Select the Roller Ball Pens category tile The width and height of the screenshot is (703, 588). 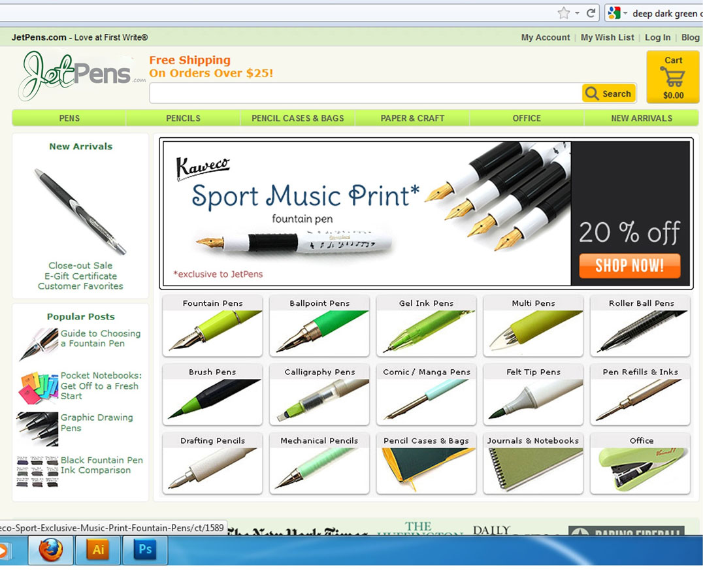[x=641, y=326]
